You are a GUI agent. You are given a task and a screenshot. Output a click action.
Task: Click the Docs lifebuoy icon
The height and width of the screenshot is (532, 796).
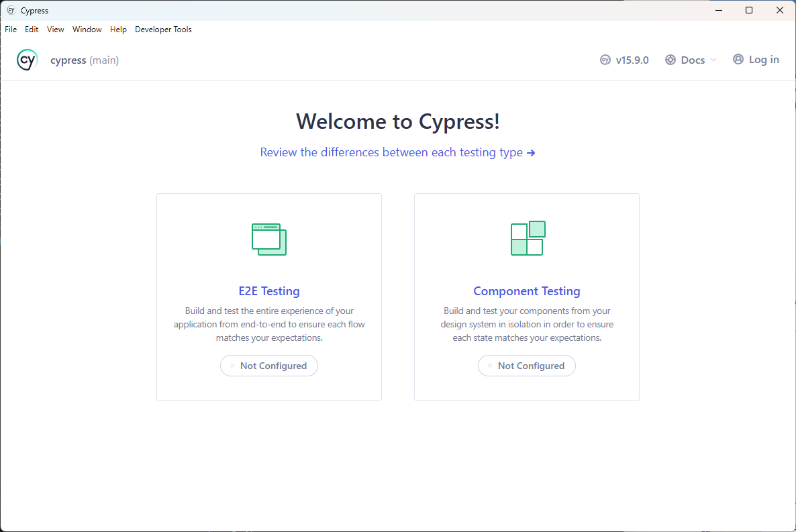pos(670,60)
